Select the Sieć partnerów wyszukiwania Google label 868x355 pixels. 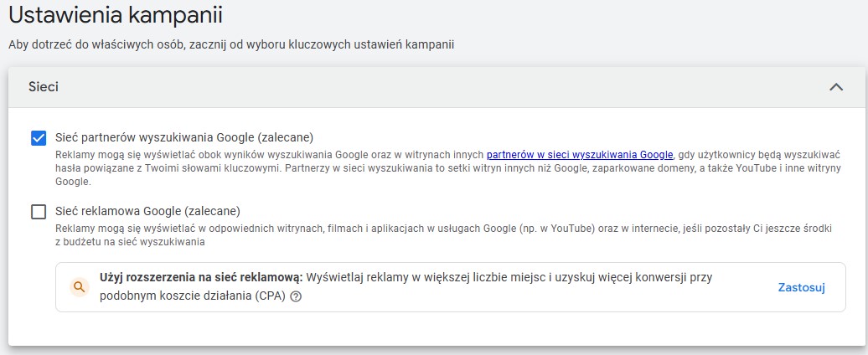coord(184,137)
